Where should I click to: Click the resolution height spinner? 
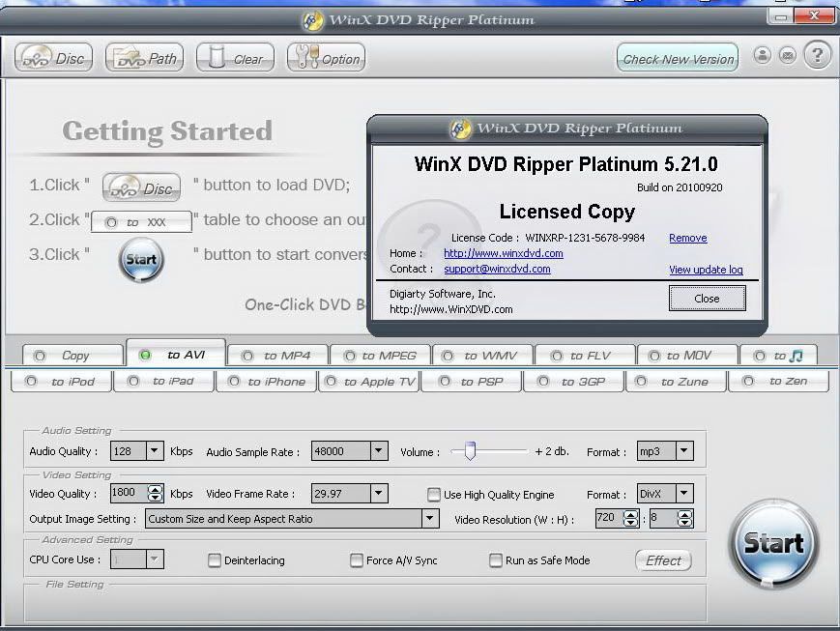click(x=685, y=518)
